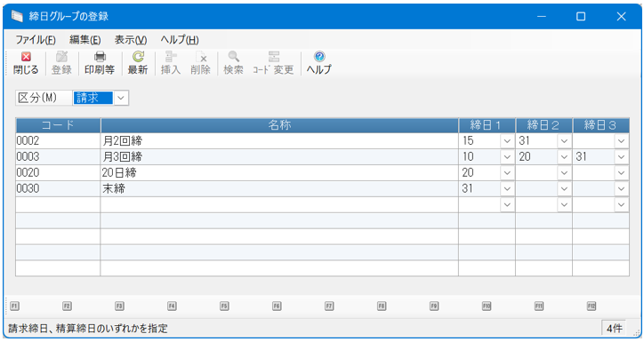This screenshot has width=644, height=342.
Task: Open the ヘルプ toolbar icon
Action: pyautogui.click(x=319, y=63)
